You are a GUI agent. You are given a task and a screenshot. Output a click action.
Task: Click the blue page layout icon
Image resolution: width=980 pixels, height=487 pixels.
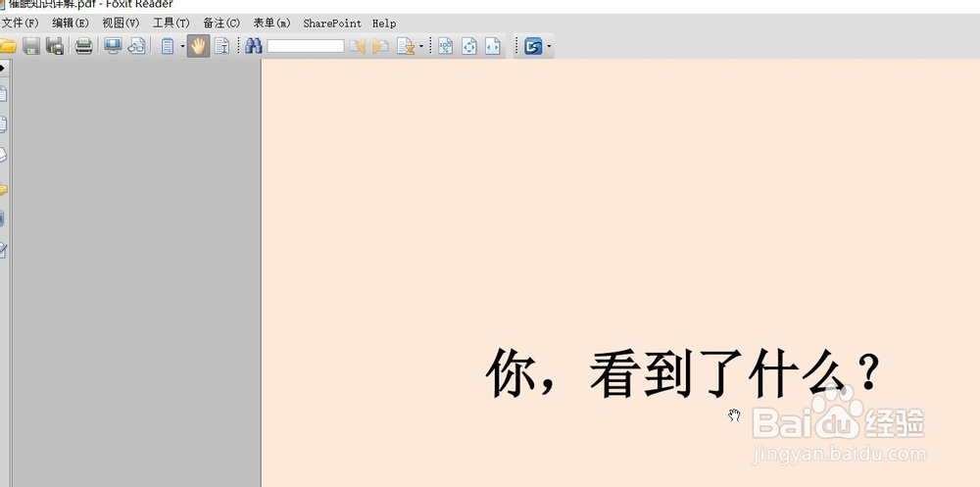(x=168, y=46)
